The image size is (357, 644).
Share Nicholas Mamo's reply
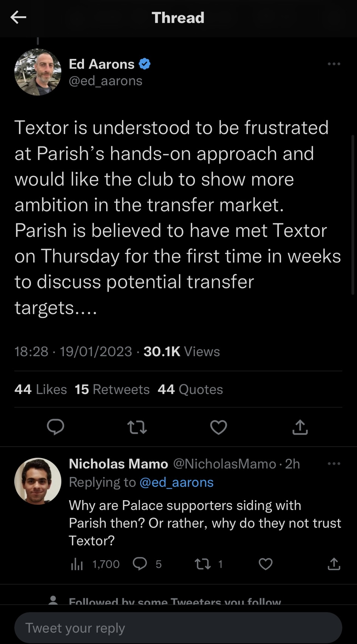point(334,564)
